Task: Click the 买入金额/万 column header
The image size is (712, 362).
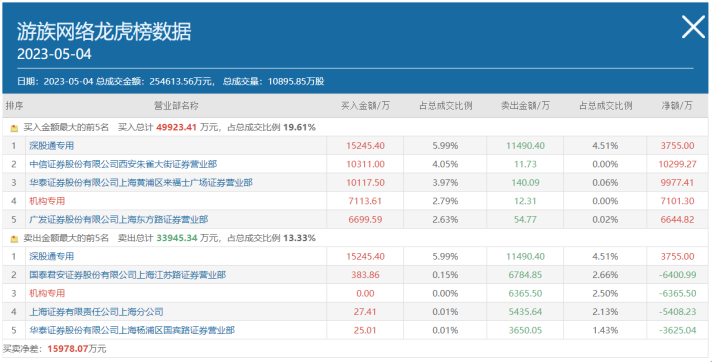Action: pos(365,106)
